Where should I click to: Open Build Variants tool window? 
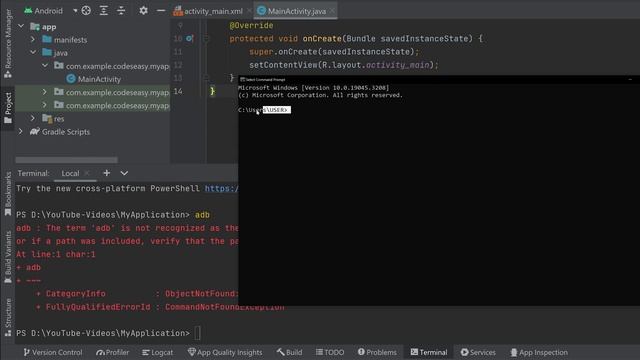point(8,257)
